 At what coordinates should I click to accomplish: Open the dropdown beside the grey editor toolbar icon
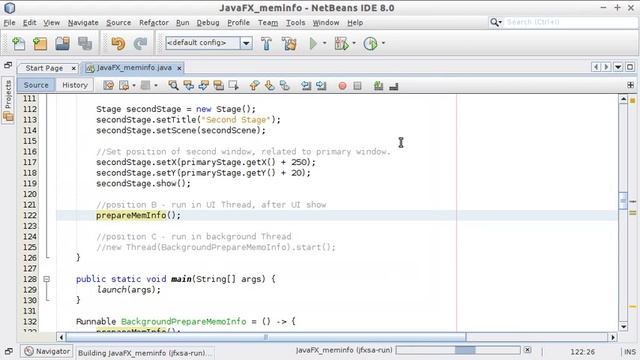pyautogui.click(x=156, y=86)
